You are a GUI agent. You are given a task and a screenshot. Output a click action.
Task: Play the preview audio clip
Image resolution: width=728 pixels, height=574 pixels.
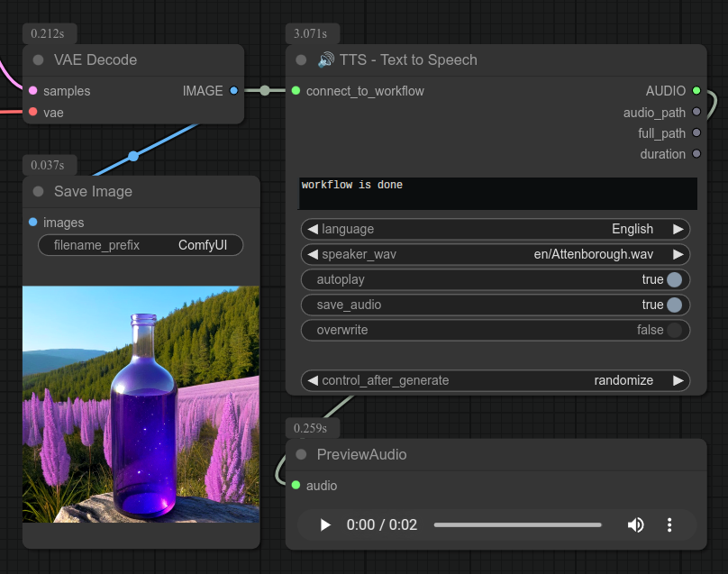pyautogui.click(x=325, y=524)
